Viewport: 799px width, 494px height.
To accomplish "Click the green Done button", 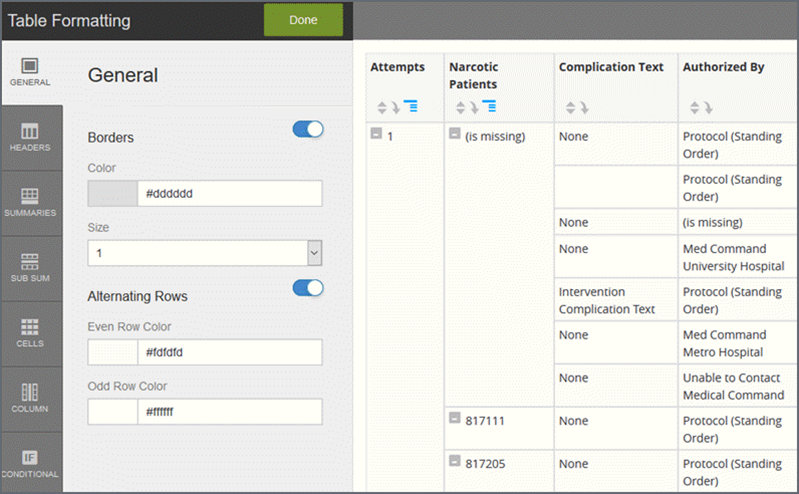I will coord(303,20).
